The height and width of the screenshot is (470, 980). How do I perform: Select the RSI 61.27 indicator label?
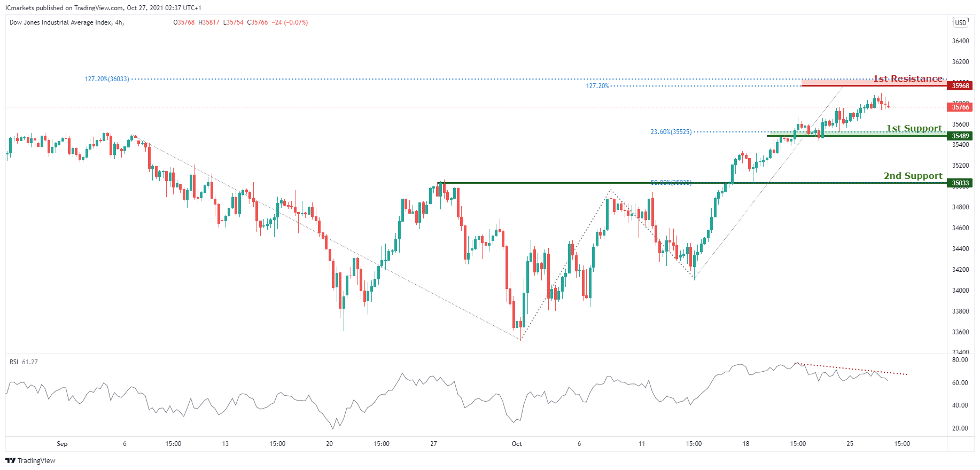pyautogui.click(x=24, y=362)
